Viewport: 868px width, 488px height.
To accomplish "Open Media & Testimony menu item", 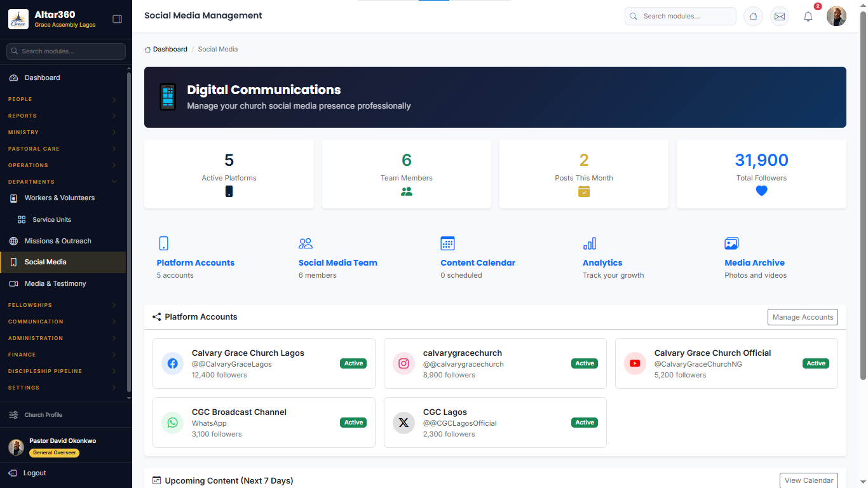I will point(63,283).
